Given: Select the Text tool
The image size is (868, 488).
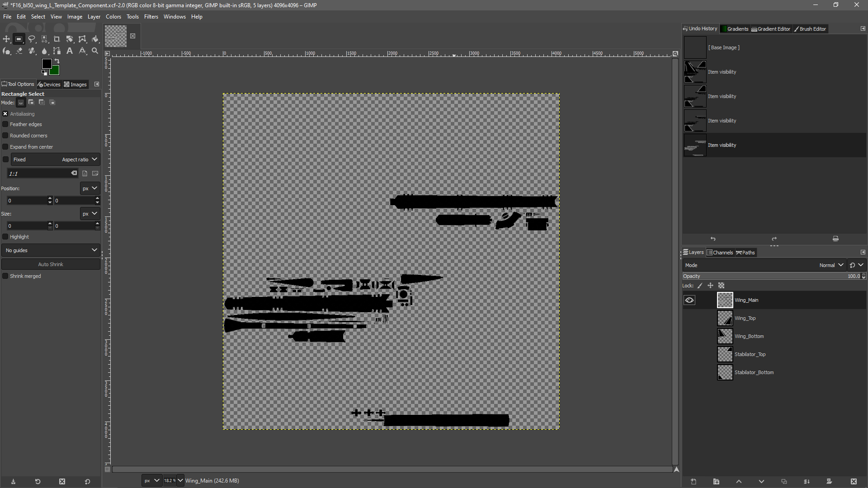Looking at the screenshot, I should click(70, 51).
